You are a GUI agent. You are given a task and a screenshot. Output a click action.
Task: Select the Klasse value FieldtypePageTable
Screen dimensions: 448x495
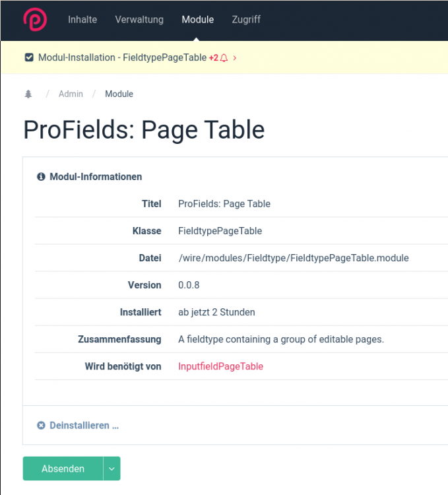click(x=220, y=231)
